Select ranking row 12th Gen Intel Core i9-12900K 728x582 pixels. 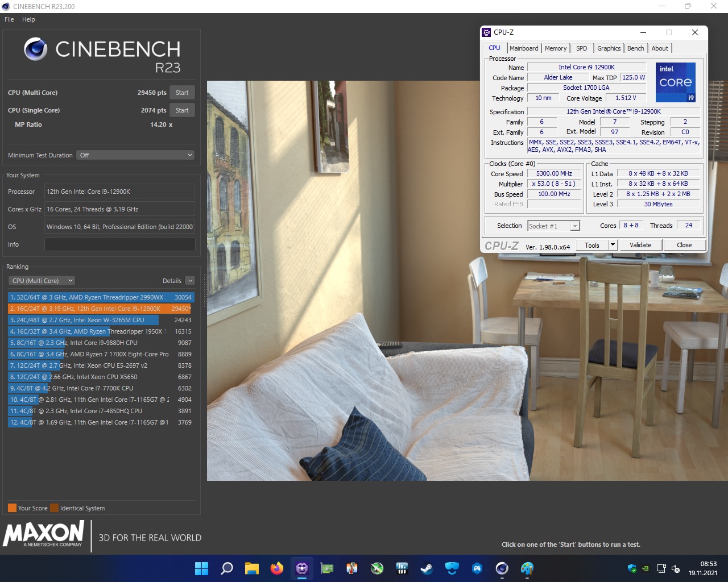coord(101,309)
